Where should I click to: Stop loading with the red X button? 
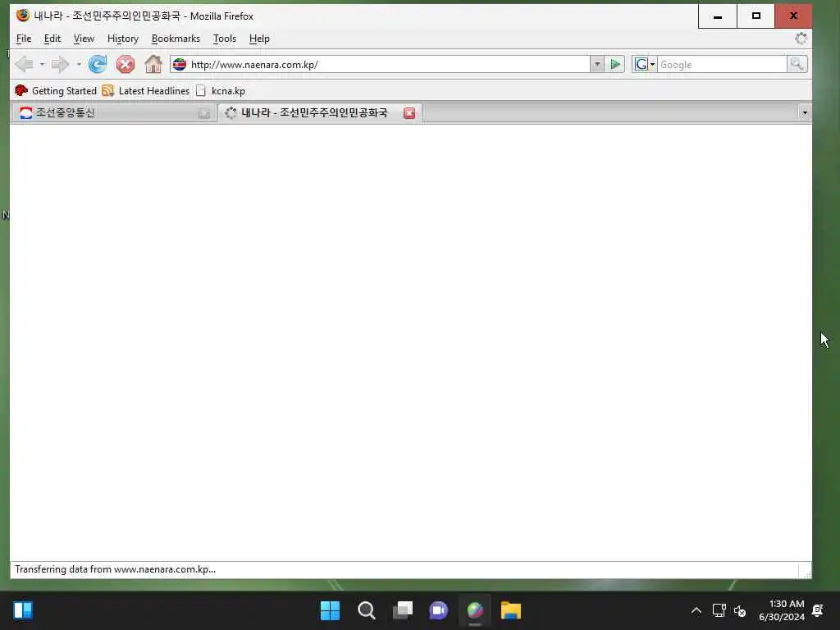126,64
